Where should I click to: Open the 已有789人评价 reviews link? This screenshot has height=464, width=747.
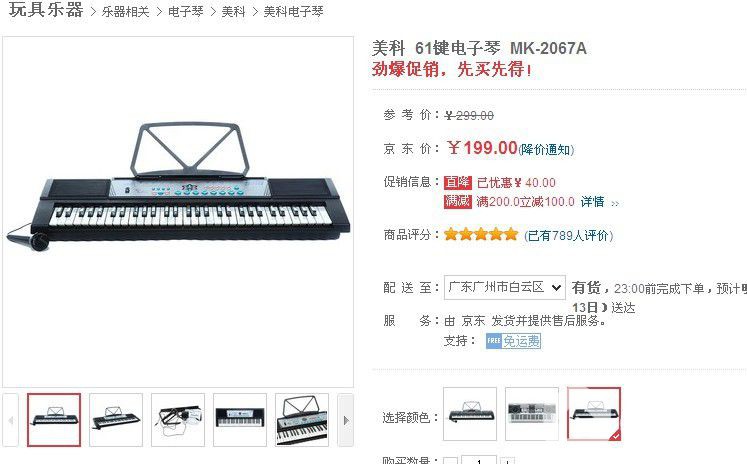[568, 235]
